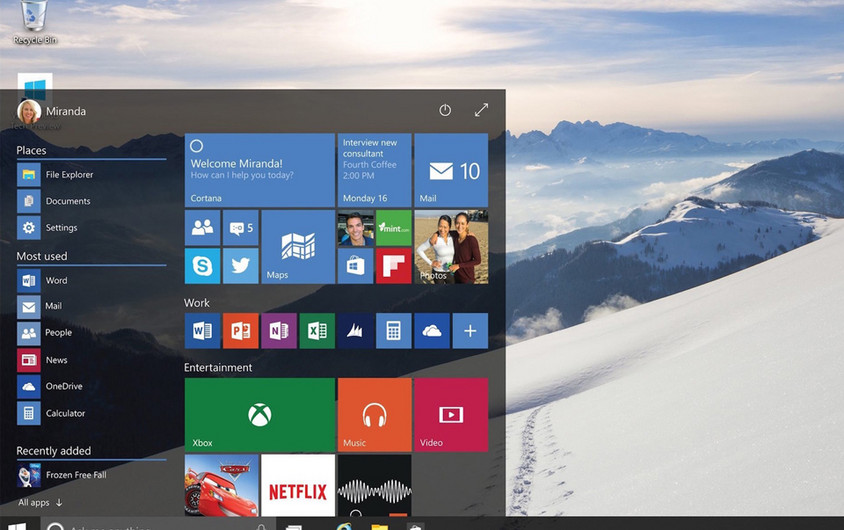Screen dimensions: 844x530
Task: Open the OneDrive cloud tile in Work group
Action: (x=432, y=331)
